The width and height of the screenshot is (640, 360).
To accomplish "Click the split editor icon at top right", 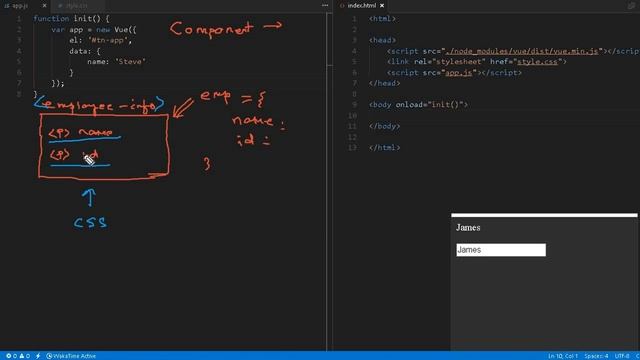I will click(631, 5).
